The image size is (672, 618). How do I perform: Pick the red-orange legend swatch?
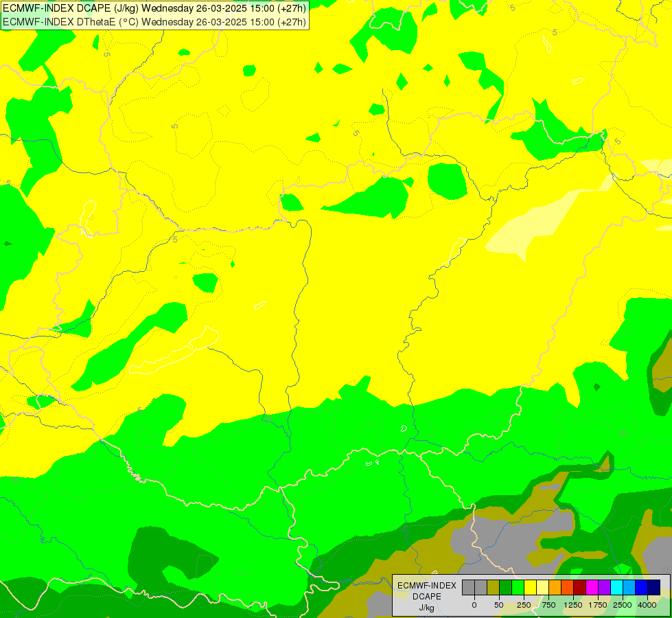pos(568,587)
